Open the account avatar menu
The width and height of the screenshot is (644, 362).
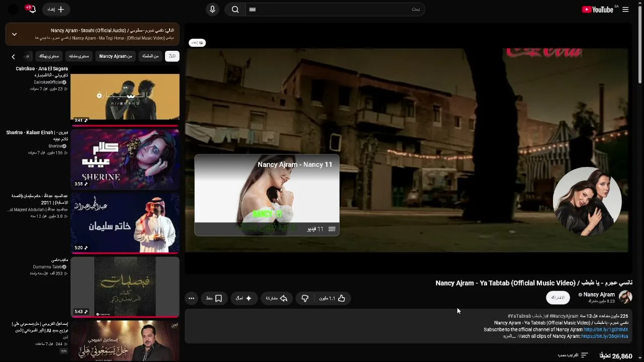coord(14,10)
